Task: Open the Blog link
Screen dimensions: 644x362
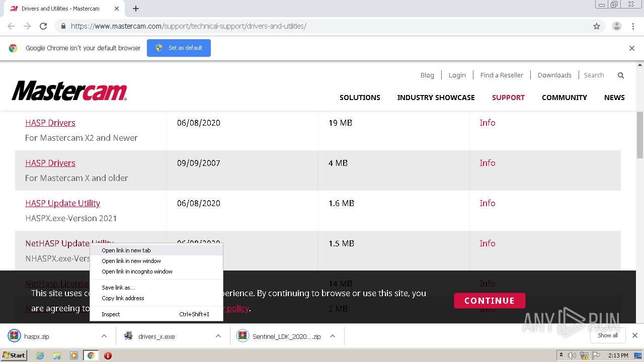Action: coord(427,75)
